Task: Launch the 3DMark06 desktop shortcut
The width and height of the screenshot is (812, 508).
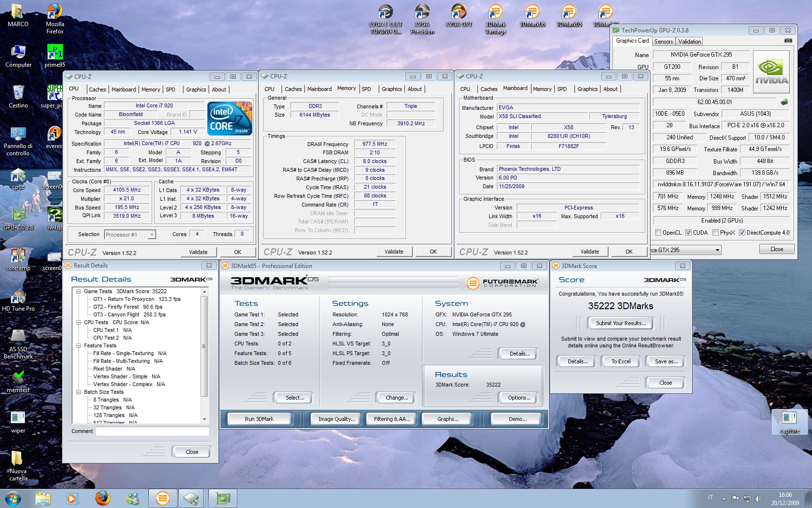Action: point(532,15)
